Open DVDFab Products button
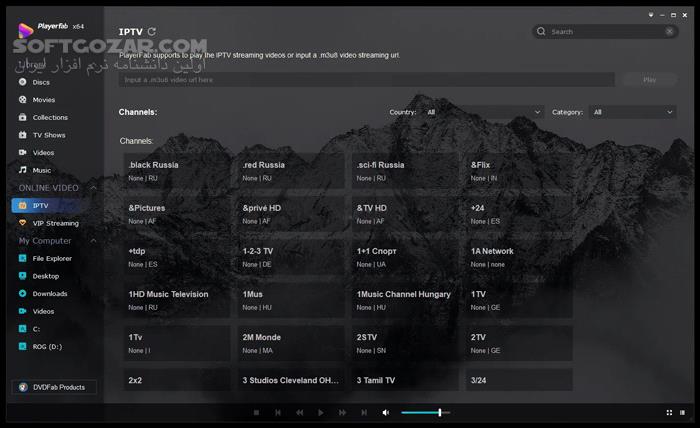Viewport: 700px width, 428px height. tap(54, 387)
